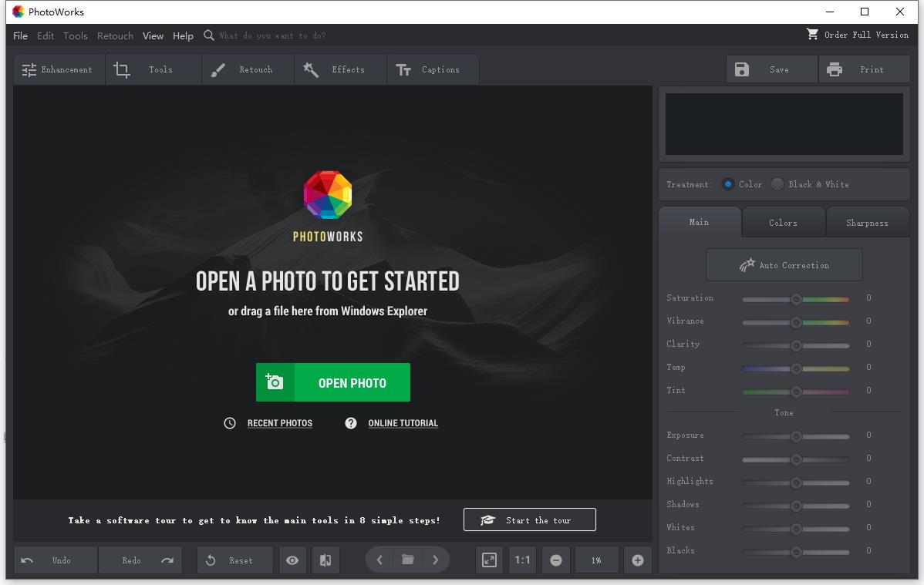
Task: Open the folder browse icon
Action: 408,560
